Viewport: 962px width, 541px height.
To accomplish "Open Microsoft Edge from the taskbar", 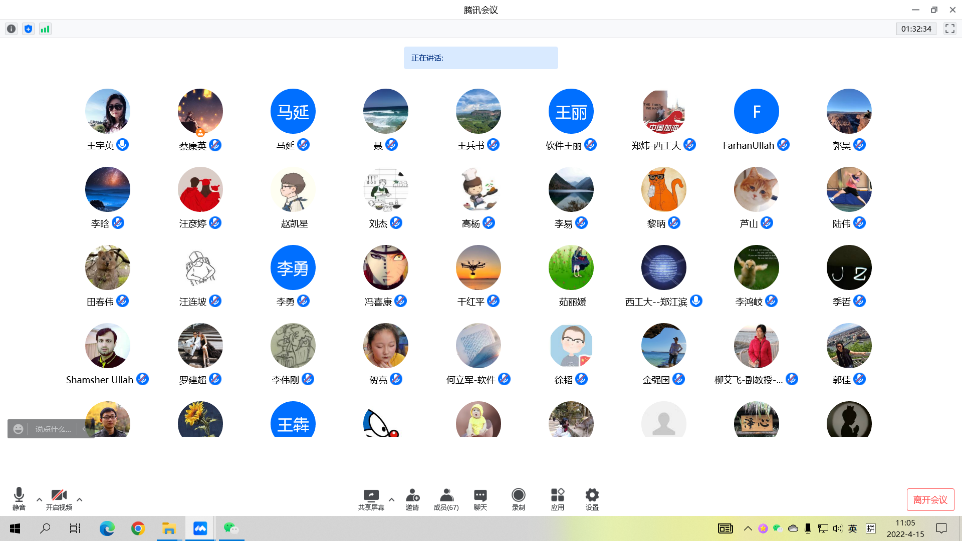I will (107, 528).
